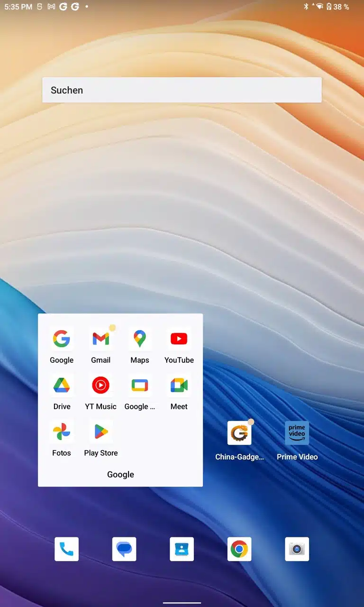Launch the YT Music app
The image size is (364, 607).
(100, 385)
